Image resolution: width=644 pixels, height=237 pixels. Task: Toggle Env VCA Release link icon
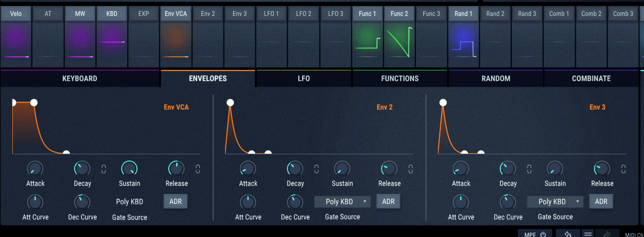(x=198, y=169)
